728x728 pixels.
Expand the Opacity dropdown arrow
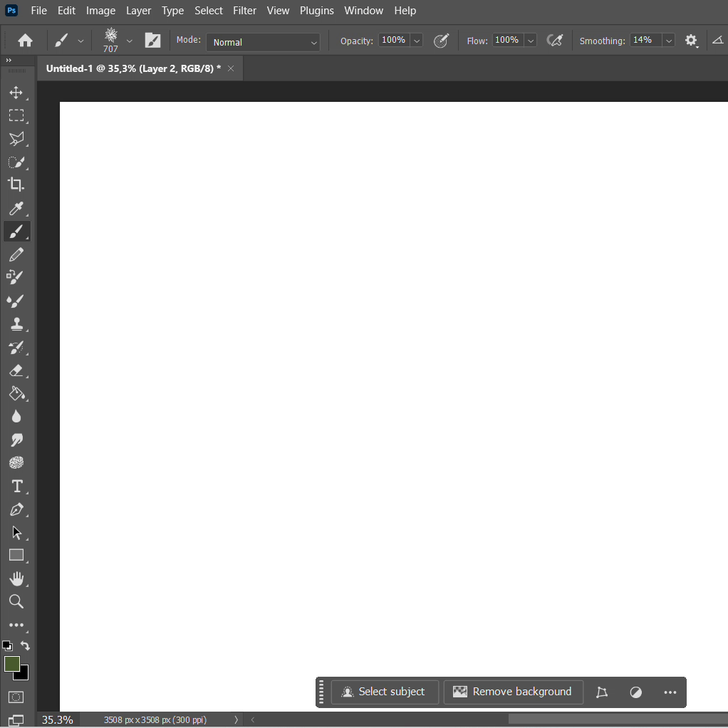(417, 40)
